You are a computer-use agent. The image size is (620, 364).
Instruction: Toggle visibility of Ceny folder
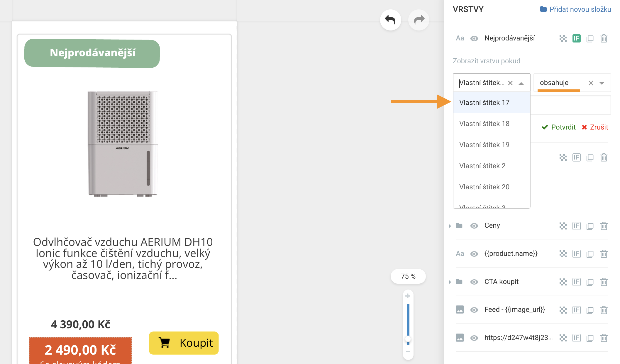pyautogui.click(x=474, y=226)
